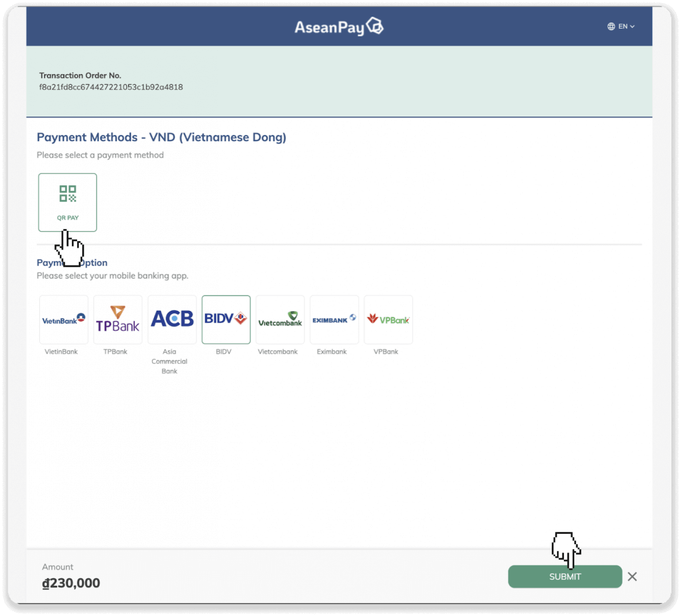The image size is (681, 616).
Task: Click the 'Eximbank' text label below logo
Action: [332, 352]
